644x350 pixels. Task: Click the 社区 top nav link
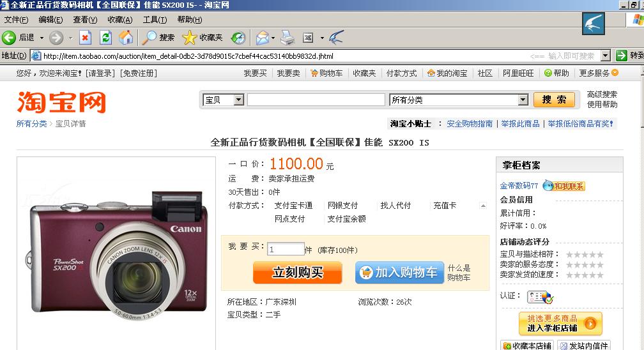(485, 73)
